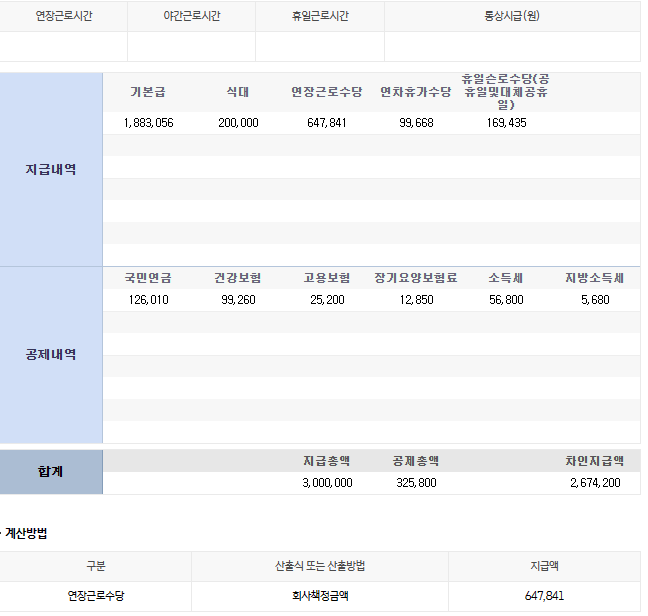Select the 지급총액 total 3,000,000
This screenshot has width=648, height=616.
click(327, 483)
